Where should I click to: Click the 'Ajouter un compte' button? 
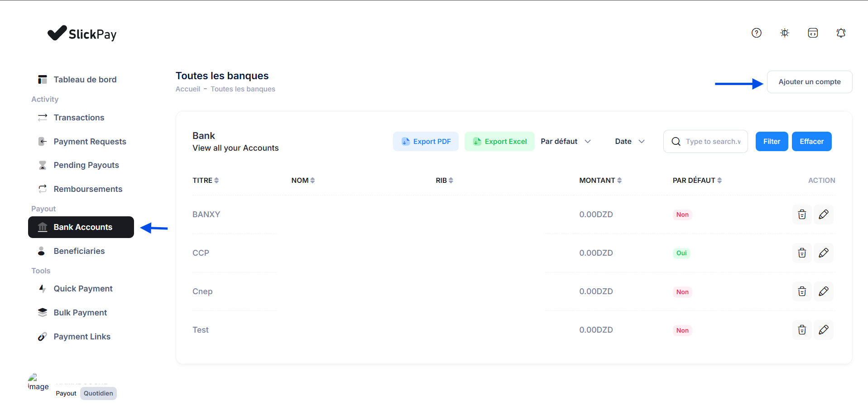coord(809,82)
